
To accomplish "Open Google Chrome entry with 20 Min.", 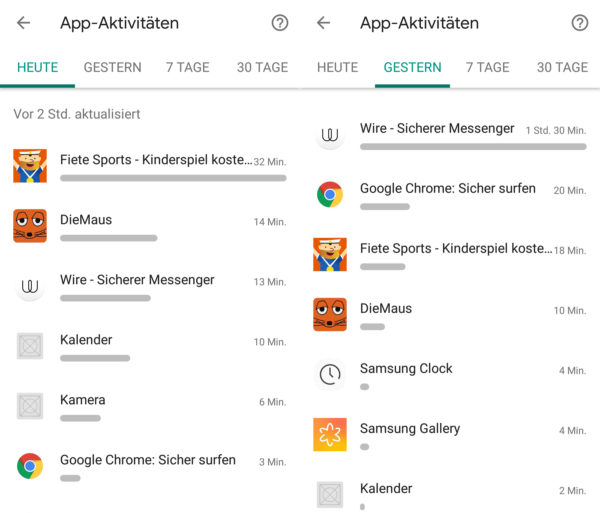I will pos(450,194).
